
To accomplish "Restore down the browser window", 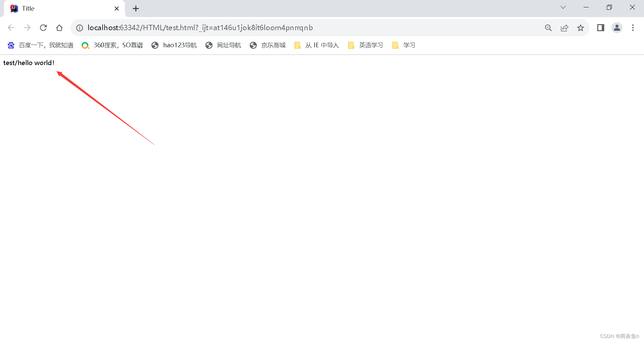I will point(609,7).
